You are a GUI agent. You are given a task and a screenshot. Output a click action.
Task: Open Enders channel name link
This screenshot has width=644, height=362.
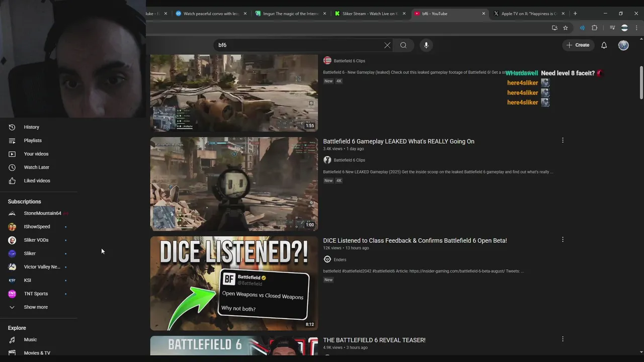[340, 260]
